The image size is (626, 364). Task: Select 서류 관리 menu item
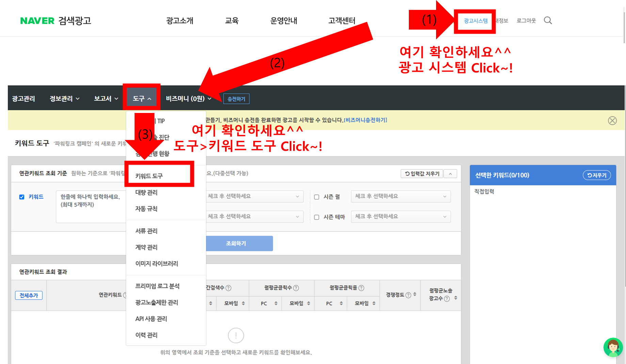pyautogui.click(x=146, y=231)
